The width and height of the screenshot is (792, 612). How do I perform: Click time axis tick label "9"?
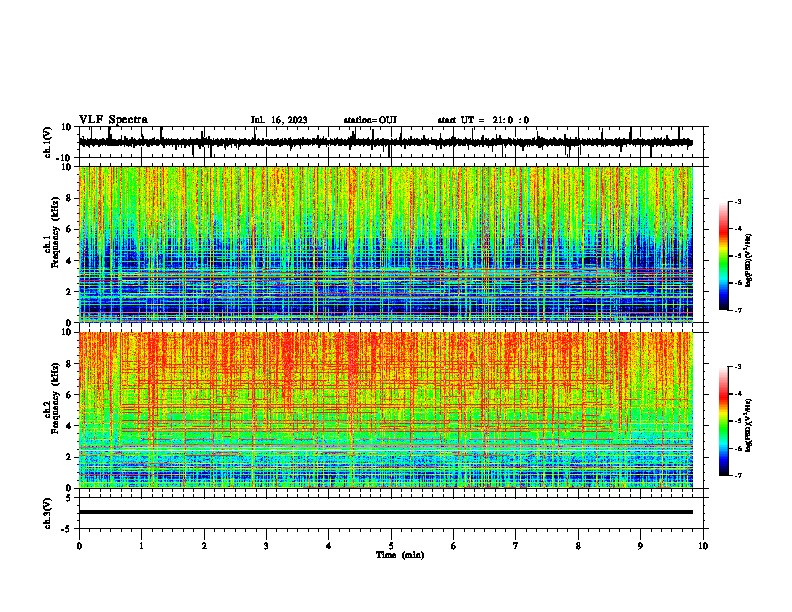640,546
